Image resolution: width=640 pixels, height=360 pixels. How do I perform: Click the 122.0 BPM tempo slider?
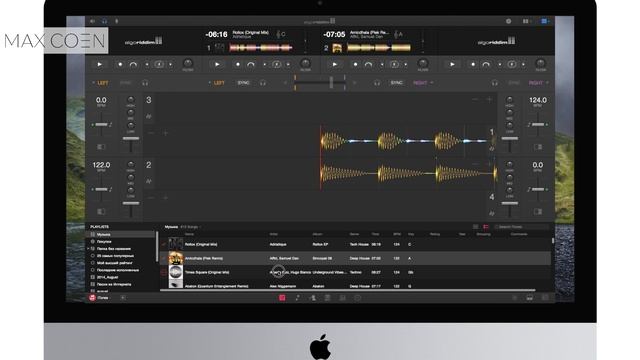click(101, 189)
